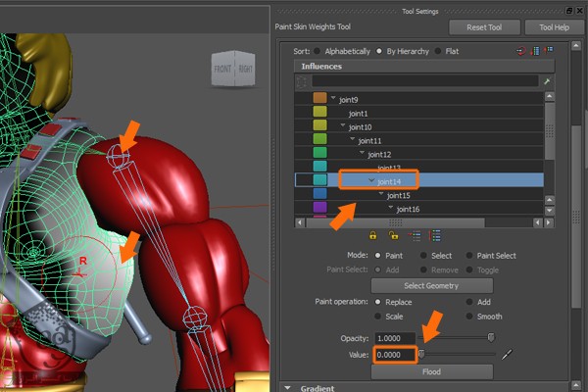Click the green color swatch of joint12
Viewport: 588px width, 392px height.
tap(319, 153)
